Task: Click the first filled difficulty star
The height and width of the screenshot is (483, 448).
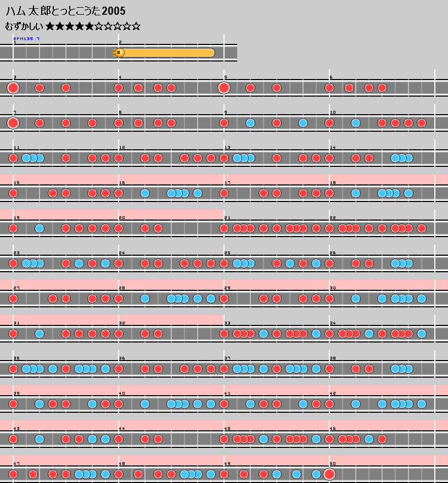Action: click(50, 26)
